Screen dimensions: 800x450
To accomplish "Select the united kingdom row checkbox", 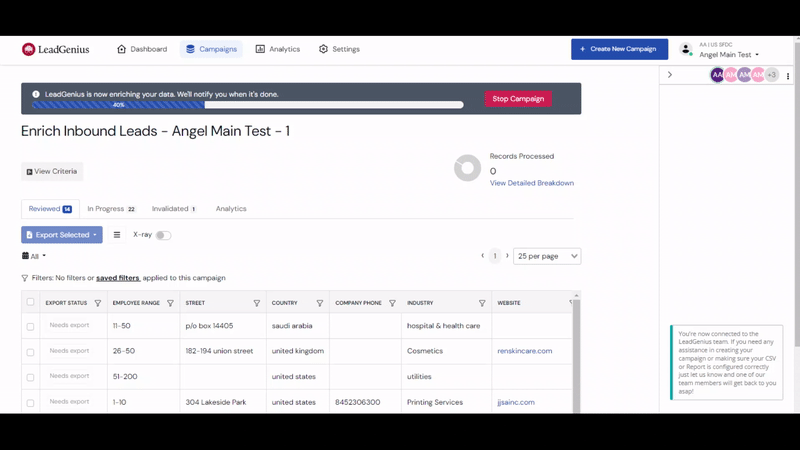I will click(30, 352).
